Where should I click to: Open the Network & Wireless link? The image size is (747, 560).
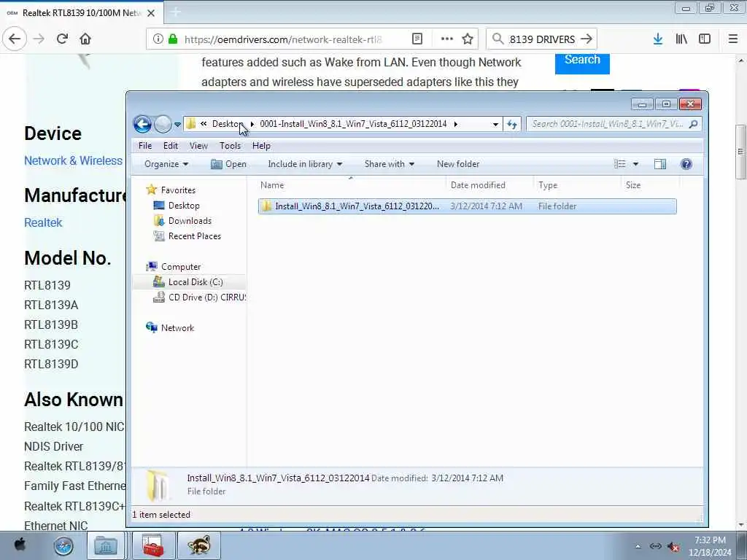pyautogui.click(x=74, y=160)
